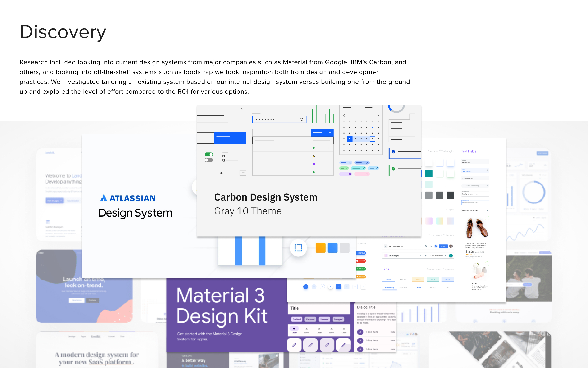The height and width of the screenshot is (368, 588).
Task: Click the blue play icon beside SHARE
Action: (x=436, y=246)
